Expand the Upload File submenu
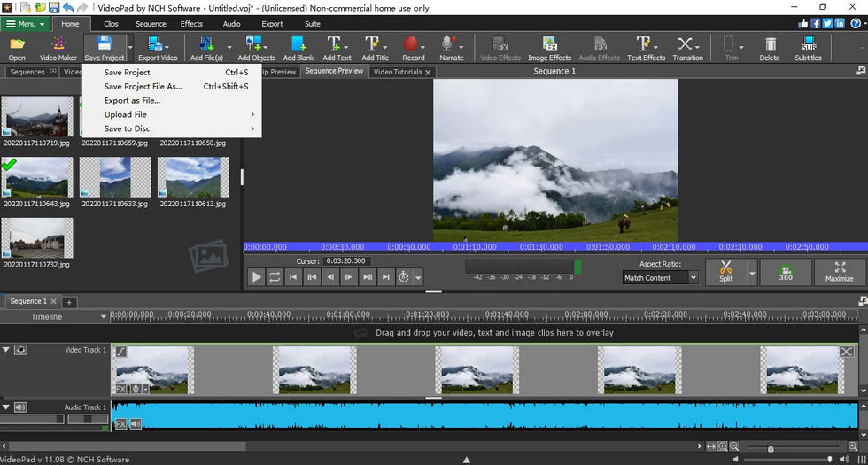868x465 pixels. tap(172, 114)
